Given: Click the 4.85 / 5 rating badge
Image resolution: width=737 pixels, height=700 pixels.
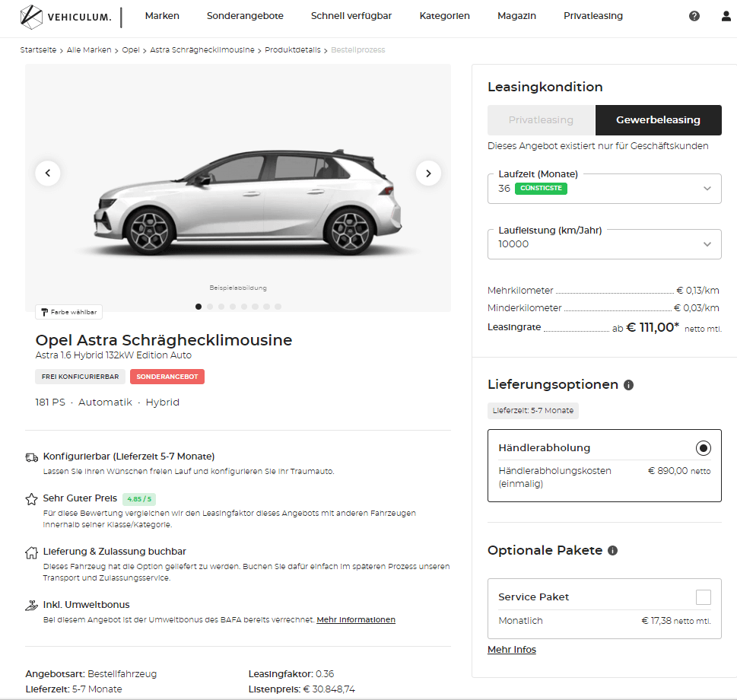Looking at the screenshot, I should click(x=139, y=499).
